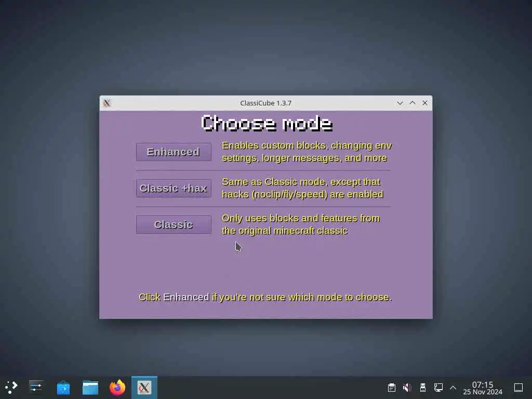The width and height of the screenshot is (532, 399).
Task: Select the Classic +hax mode button
Action: click(x=174, y=188)
